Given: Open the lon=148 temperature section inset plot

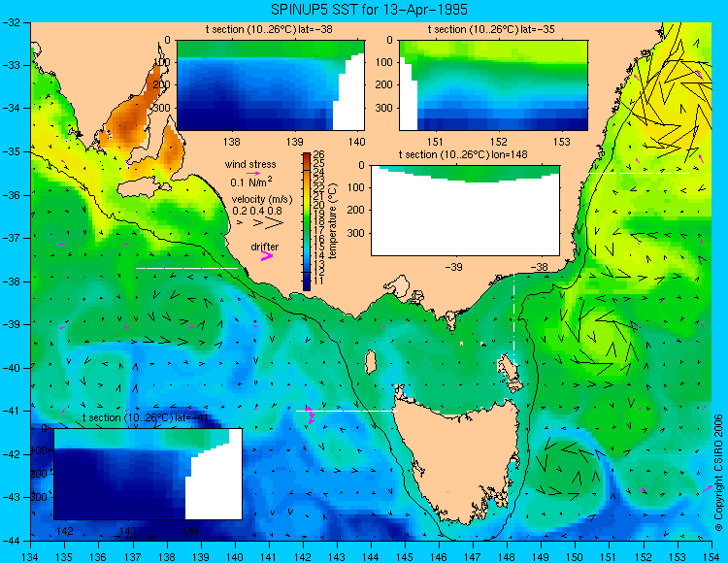Looking at the screenshot, I should pyautogui.click(x=465, y=211).
